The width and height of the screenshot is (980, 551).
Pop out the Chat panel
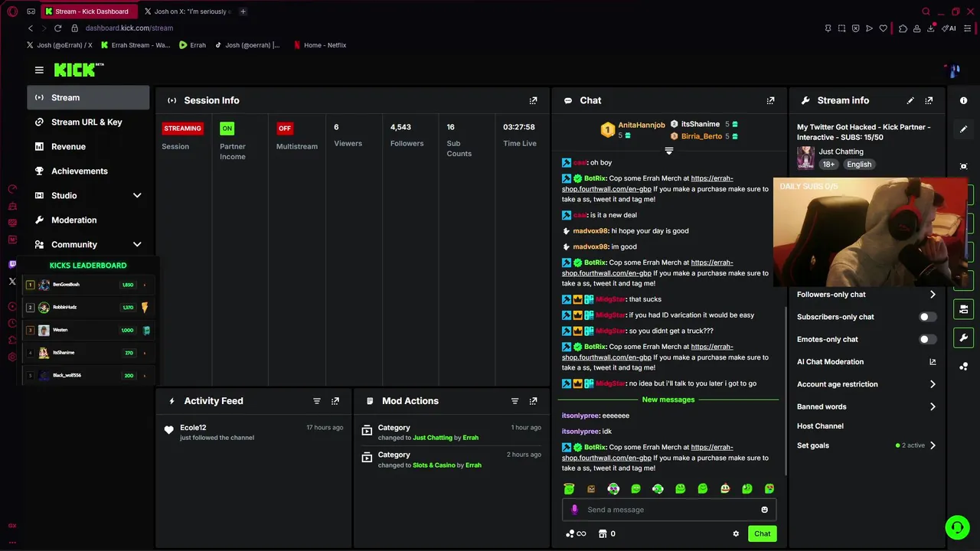click(770, 100)
